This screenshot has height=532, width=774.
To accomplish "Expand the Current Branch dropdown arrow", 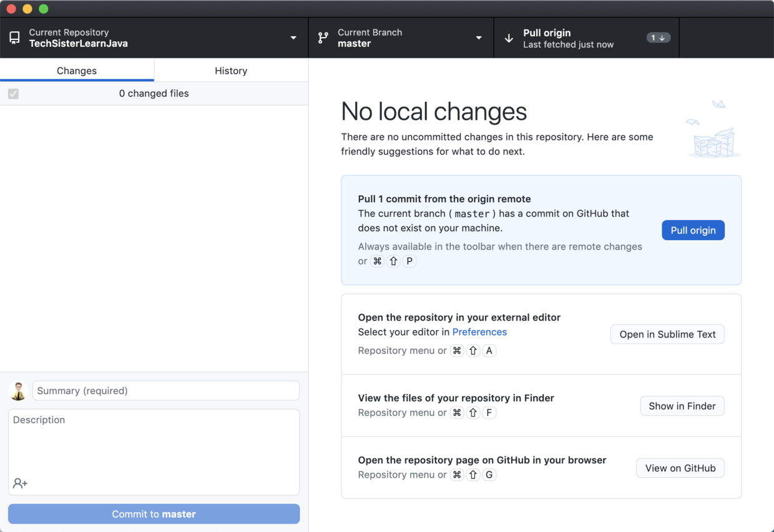I will [x=479, y=38].
